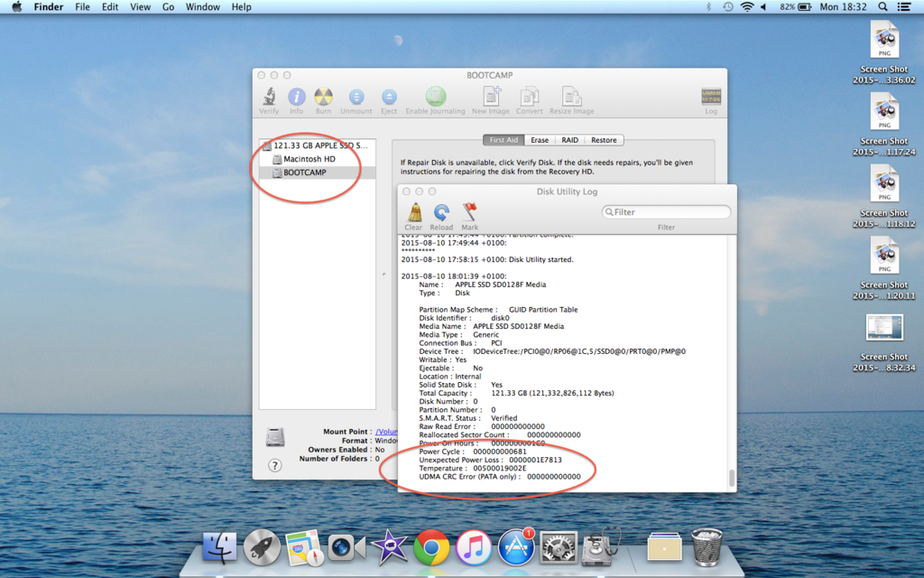Mark the log with pushpin icon

[469, 216]
